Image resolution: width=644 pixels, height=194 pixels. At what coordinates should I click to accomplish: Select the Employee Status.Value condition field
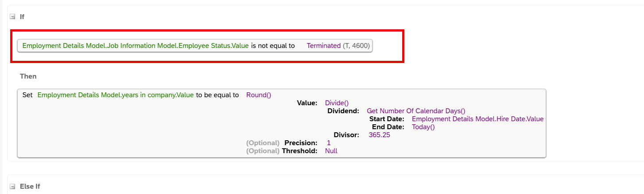[x=136, y=46]
